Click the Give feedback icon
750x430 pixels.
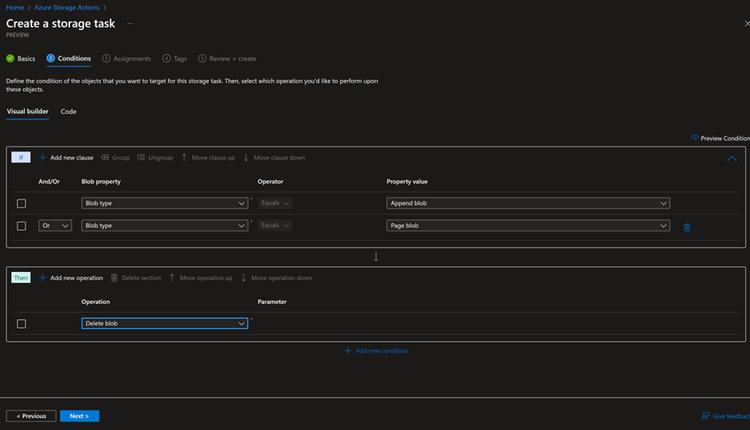tap(707, 416)
